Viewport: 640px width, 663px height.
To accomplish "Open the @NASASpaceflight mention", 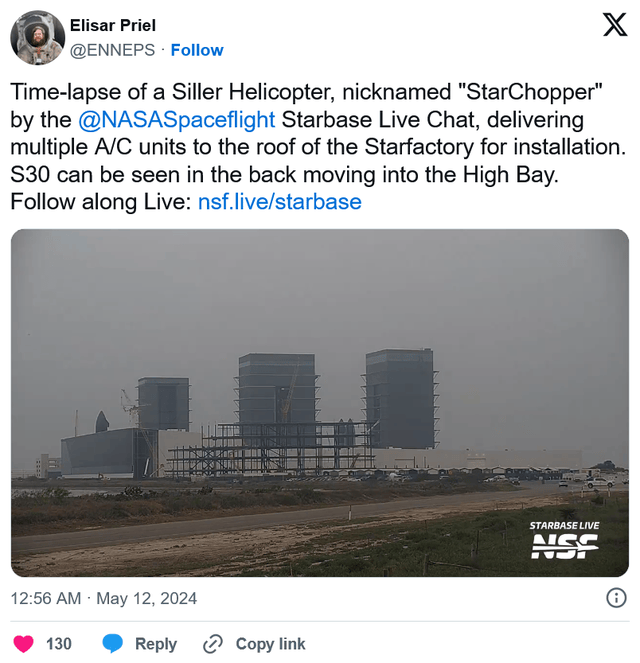I will coord(176,122).
